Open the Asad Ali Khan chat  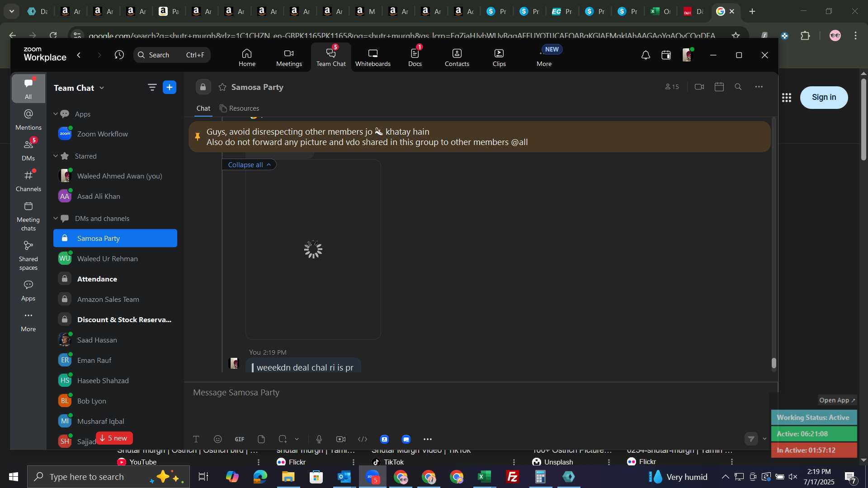pos(115,197)
